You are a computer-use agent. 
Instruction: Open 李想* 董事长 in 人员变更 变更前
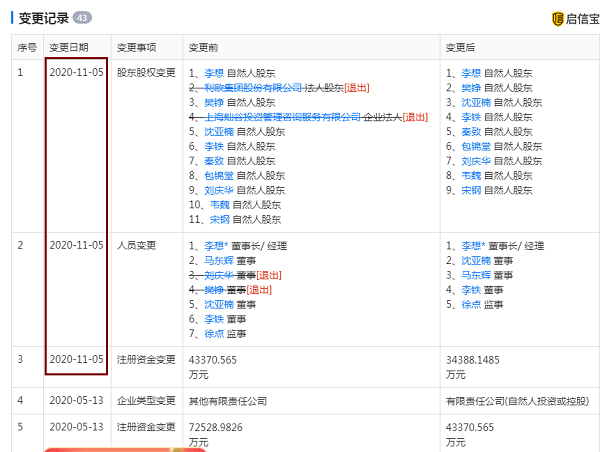(216, 246)
